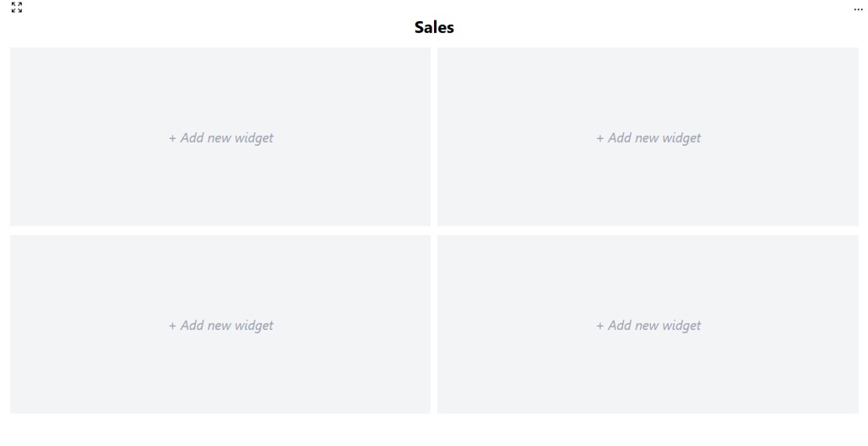Click the plus icon in bottom-right widget slot
This screenshot has width=868, height=446.
[x=599, y=326]
